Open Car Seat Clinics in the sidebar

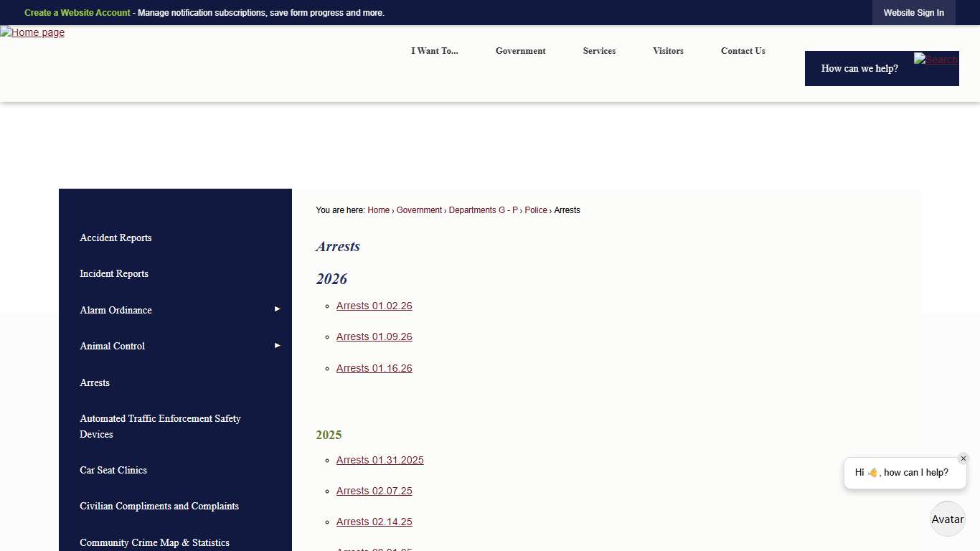113,470
